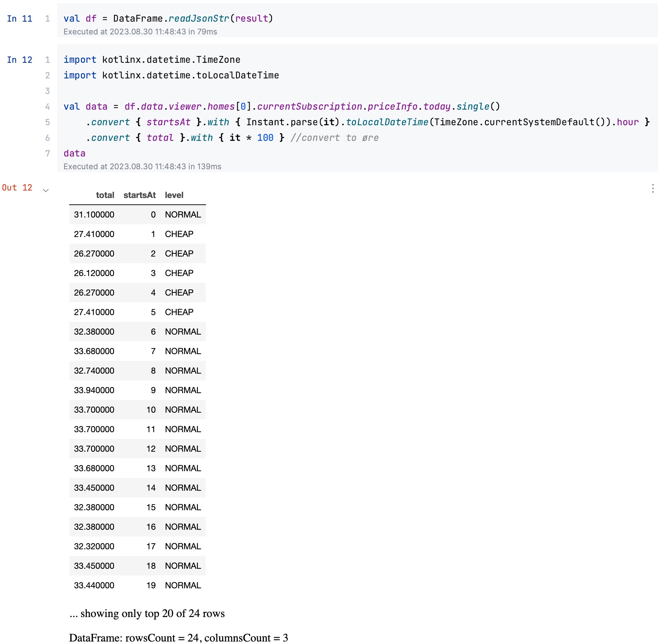Open the three-dot output options menu
The image size is (658, 644).
[652, 188]
